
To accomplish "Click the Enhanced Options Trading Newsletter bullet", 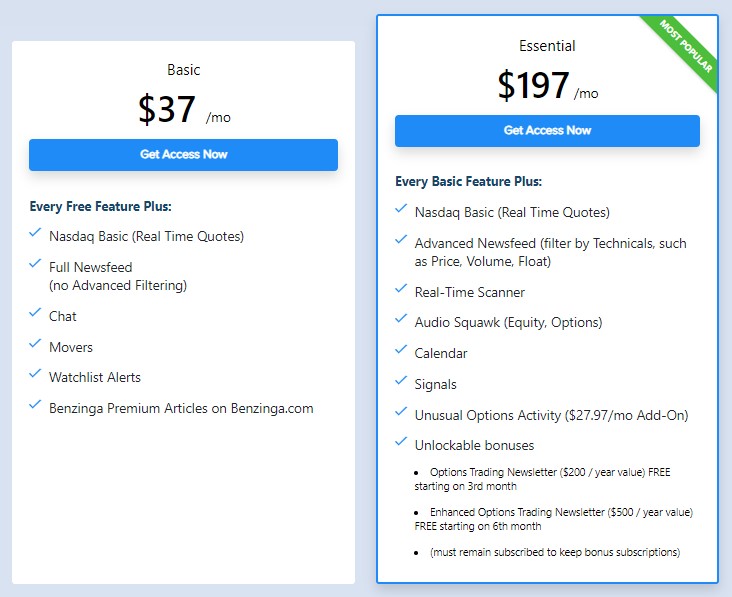I will 553,519.
